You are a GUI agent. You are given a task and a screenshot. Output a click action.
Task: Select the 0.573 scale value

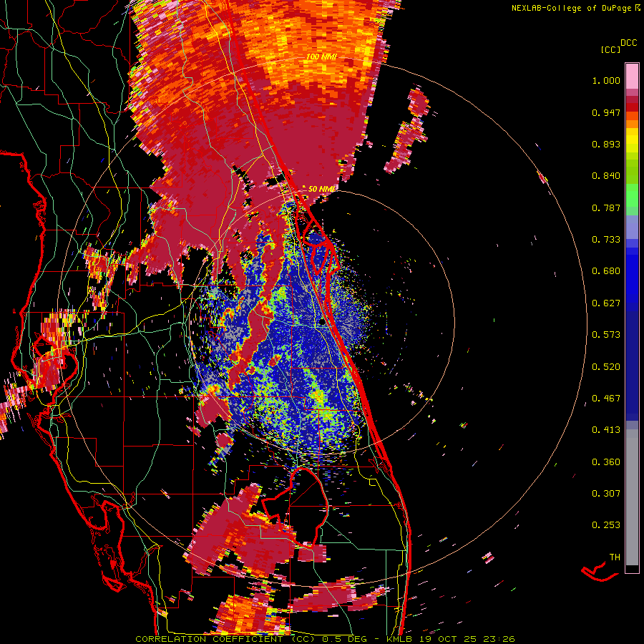pyautogui.click(x=606, y=335)
